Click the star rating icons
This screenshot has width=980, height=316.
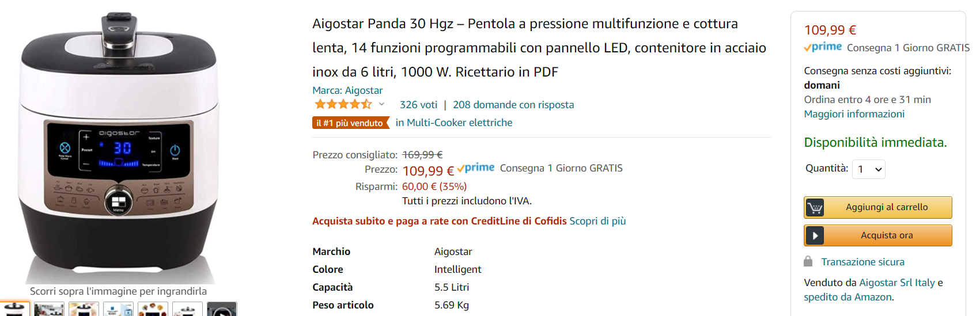343,105
